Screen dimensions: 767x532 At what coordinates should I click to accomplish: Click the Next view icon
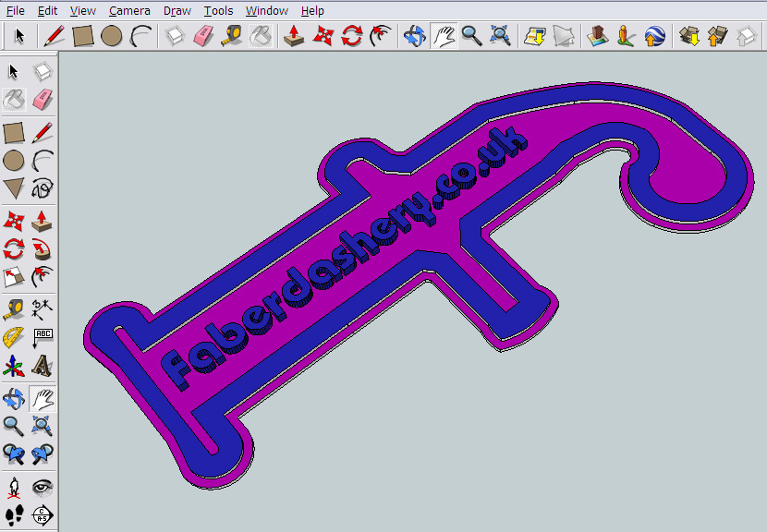(x=43, y=454)
